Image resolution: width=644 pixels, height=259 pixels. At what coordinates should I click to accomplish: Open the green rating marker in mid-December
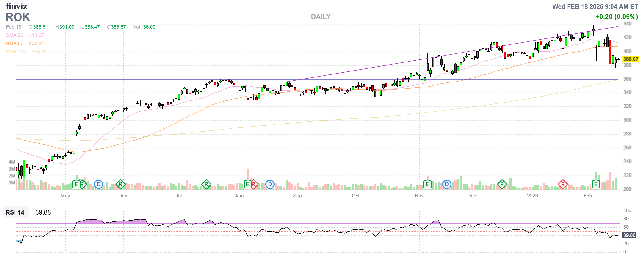coord(502,185)
